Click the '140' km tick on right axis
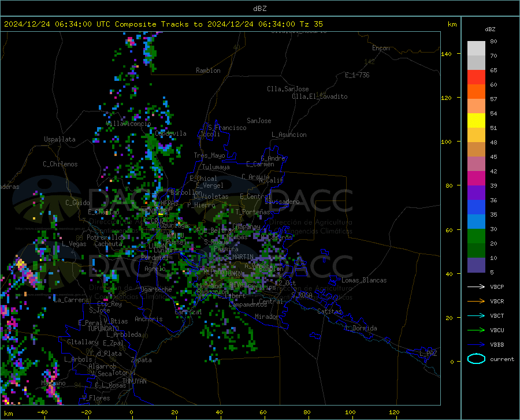 click(x=446, y=54)
